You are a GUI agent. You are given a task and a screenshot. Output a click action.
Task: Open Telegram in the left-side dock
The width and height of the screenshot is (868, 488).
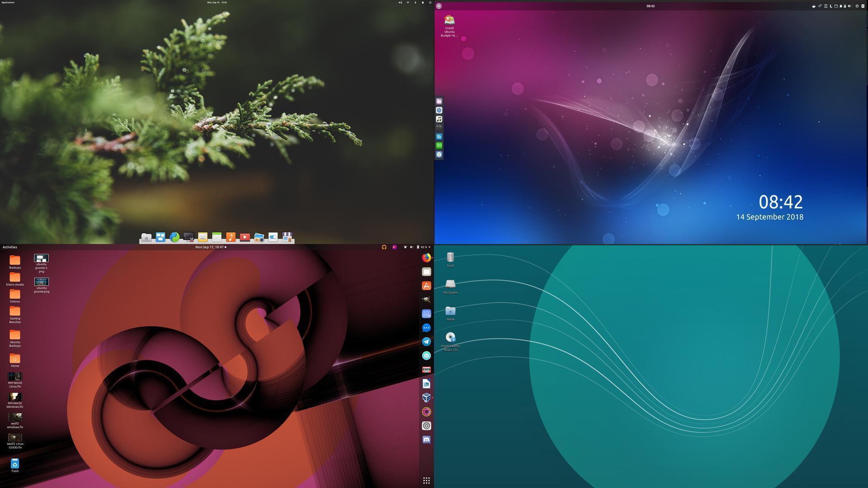point(426,342)
